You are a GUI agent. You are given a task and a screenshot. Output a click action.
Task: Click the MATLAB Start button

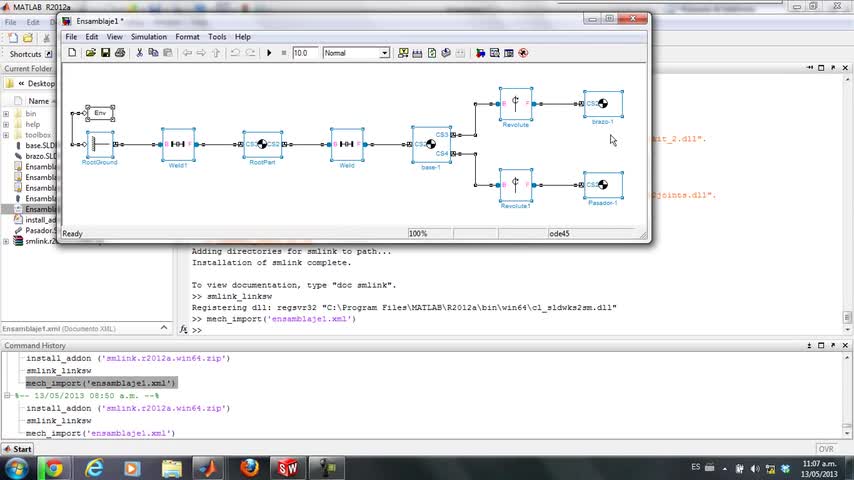[x=17, y=449]
